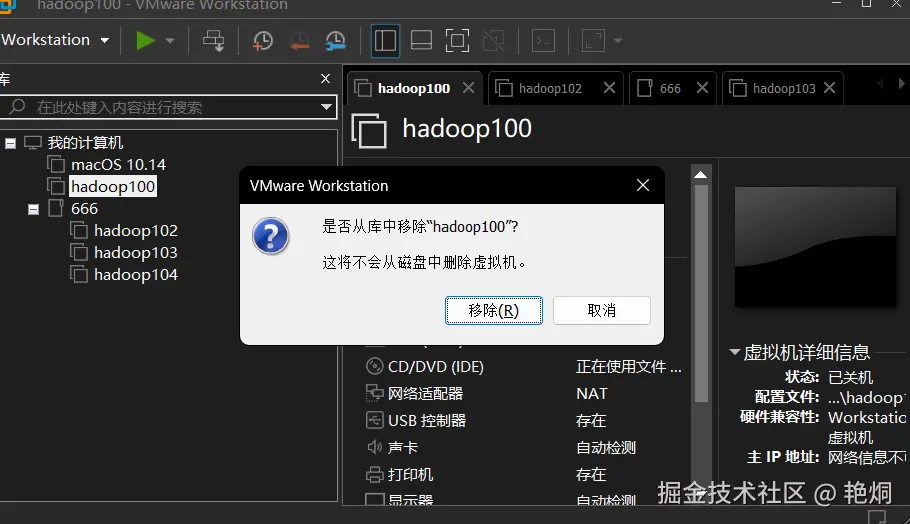Click the stretch guest display icon
The image size is (910, 524).
(x=594, y=41)
